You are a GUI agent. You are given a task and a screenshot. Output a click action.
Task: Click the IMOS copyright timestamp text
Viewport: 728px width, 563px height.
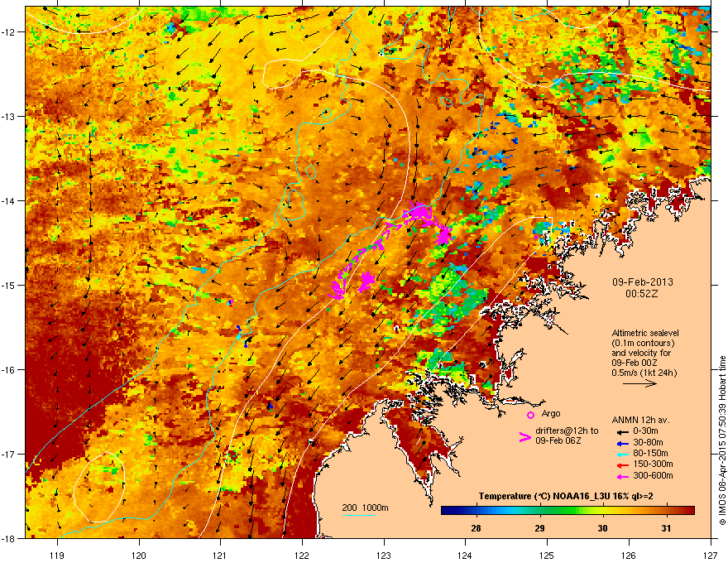point(722,440)
